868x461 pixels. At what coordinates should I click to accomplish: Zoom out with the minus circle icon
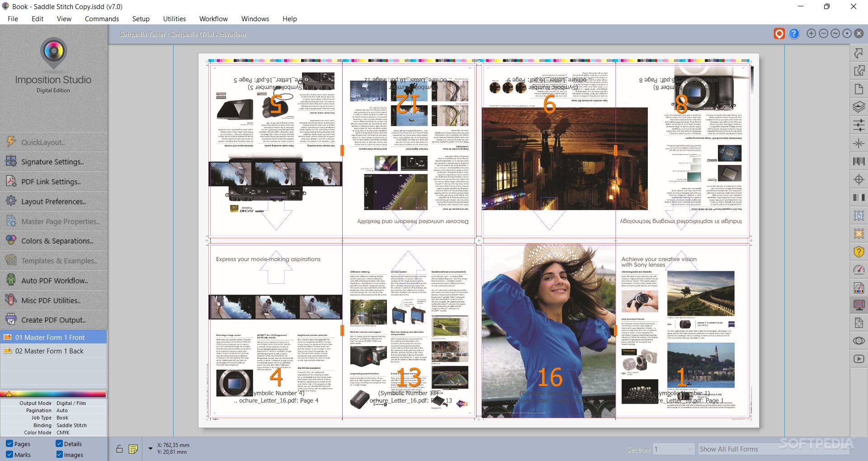(823, 33)
